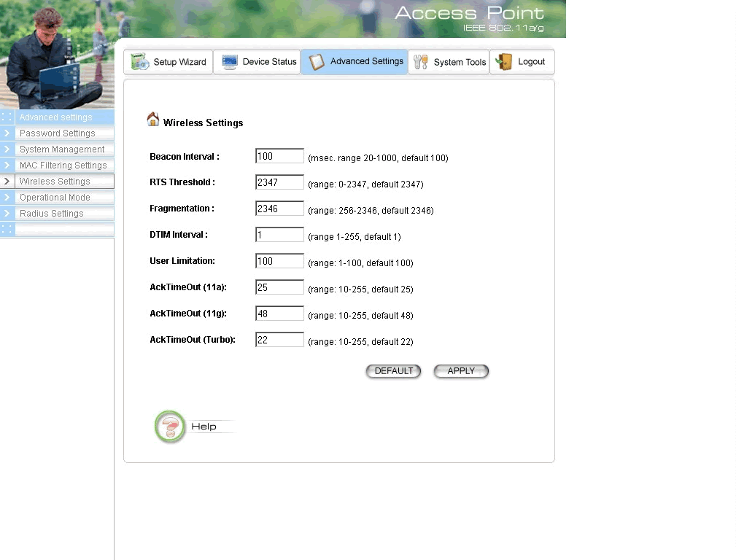Screen dimensions: 736x560
Task: Click the '(range: 10-255, default 25)' hint
Action: pyautogui.click(x=360, y=289)
